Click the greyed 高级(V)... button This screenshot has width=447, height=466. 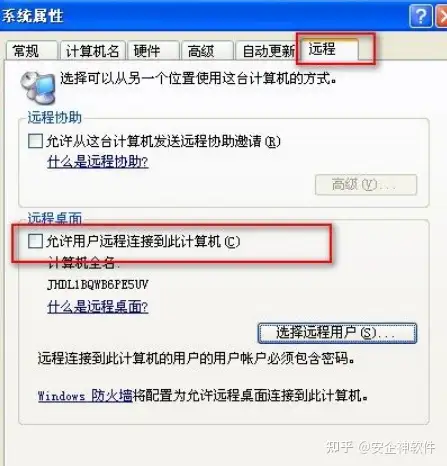tap(366, 184)
